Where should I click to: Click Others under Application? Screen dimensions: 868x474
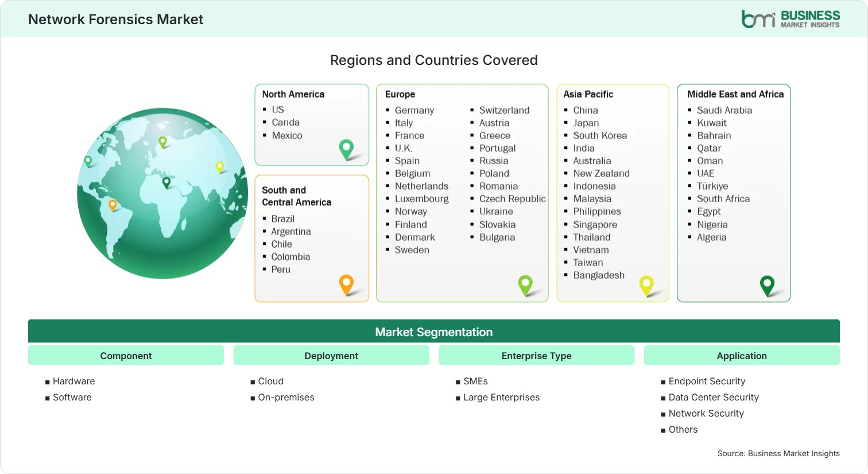point(683,429)
